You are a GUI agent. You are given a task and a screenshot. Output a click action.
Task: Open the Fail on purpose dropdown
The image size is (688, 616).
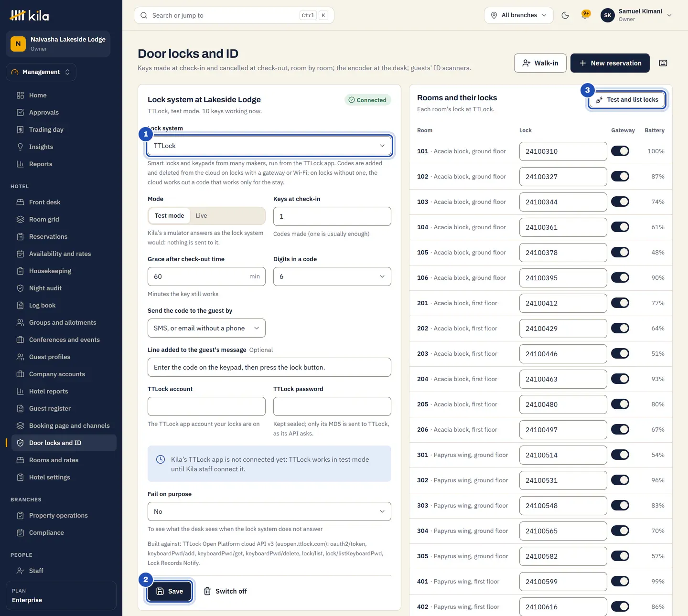[269, 511]
